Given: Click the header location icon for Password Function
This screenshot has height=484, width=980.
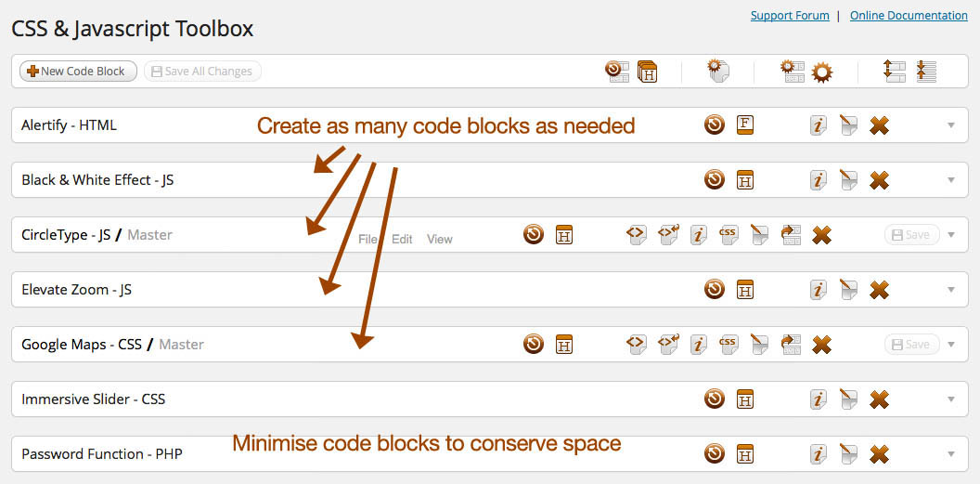Looking at the screenshot, I should tap(744, 454).
